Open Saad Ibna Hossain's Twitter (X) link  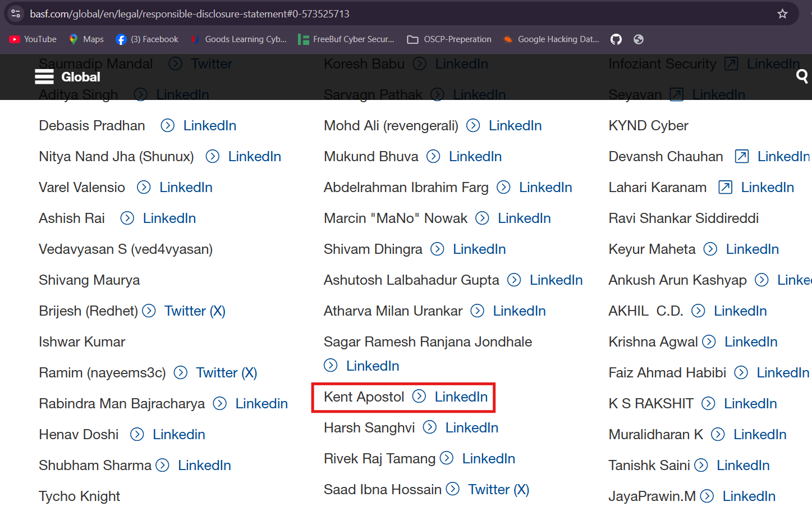click(x=498, y=490)
